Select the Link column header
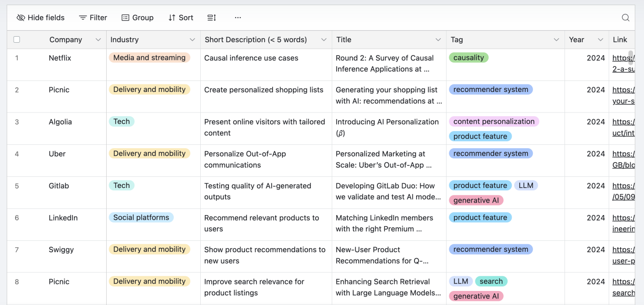The width and height of the screenshot is (644, 305). [622, 40]
